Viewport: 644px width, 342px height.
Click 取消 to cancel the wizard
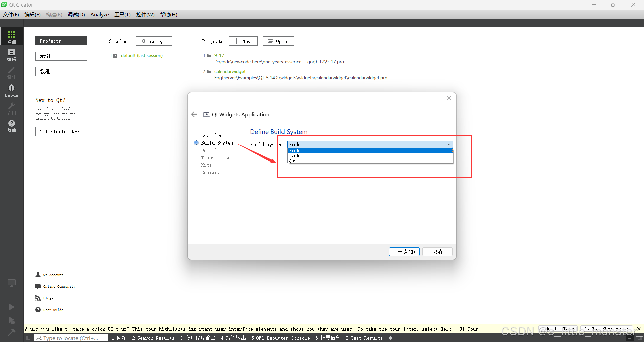click(x=437, y=252)
